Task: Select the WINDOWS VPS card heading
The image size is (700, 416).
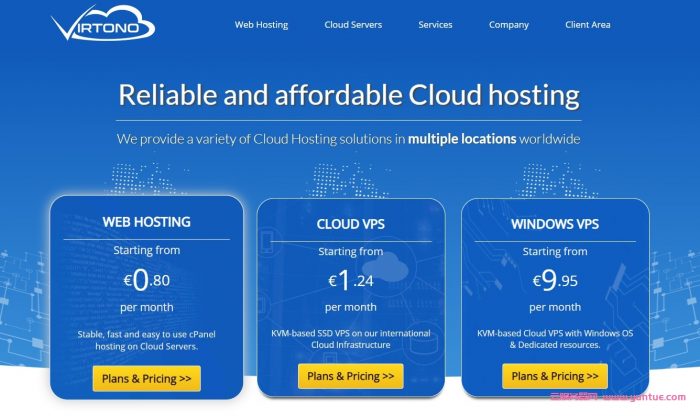Action: coord(555,224)
